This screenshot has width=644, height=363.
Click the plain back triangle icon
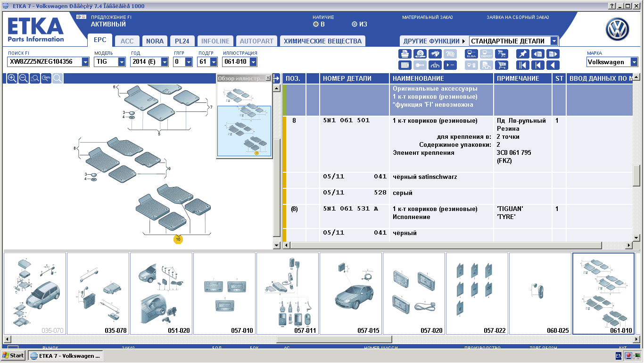coord(553,65)
